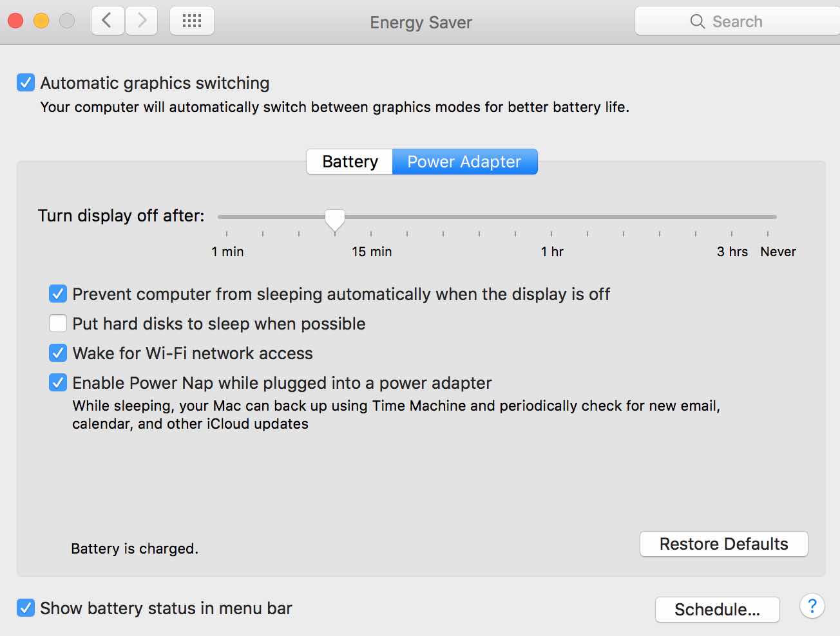Toggle Automatic graphics switching checkbox
This screenshot has width=840, height=636.
26,82
